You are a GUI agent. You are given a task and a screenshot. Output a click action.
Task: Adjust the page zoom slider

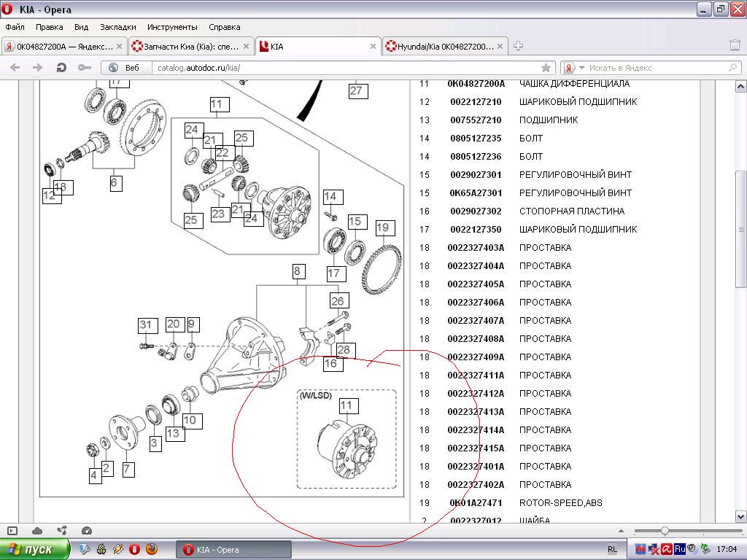pyautogui.click(x=665, y=531)
